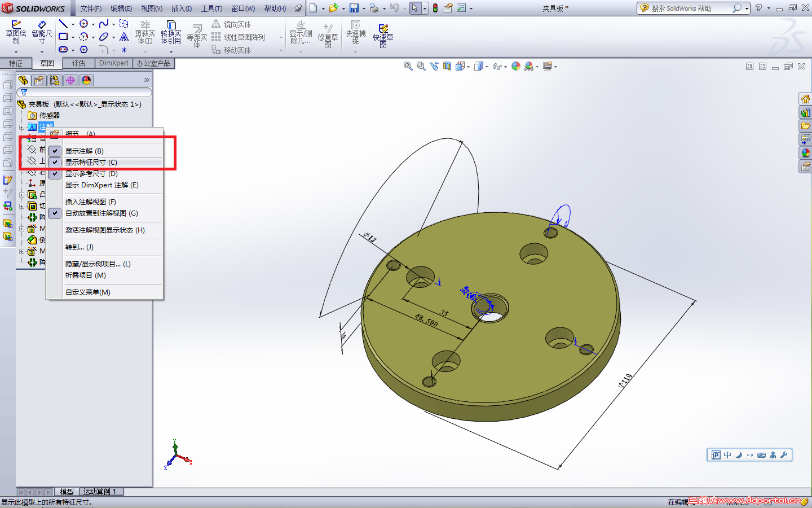This screenshot has height=508, width=812.
Task: Choose 插入注解视图 (F) from context menu
Action: click(x=90, y=202)
